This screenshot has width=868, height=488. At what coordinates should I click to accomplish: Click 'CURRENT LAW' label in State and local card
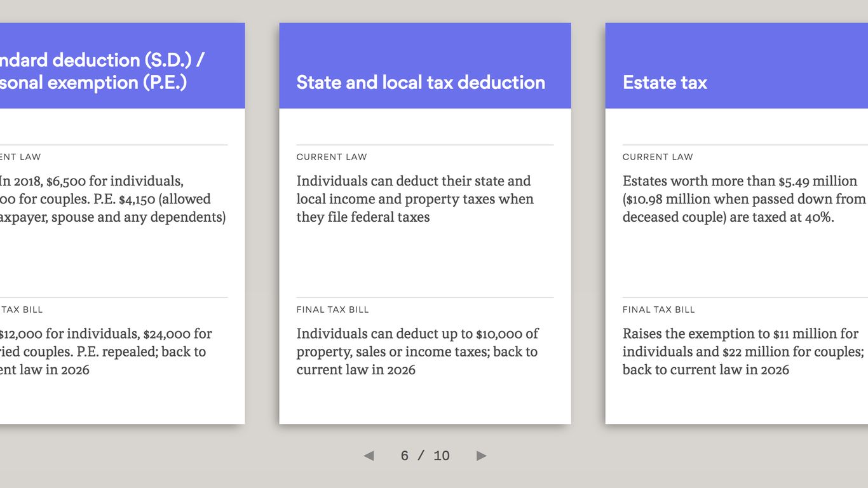point(332,157)
